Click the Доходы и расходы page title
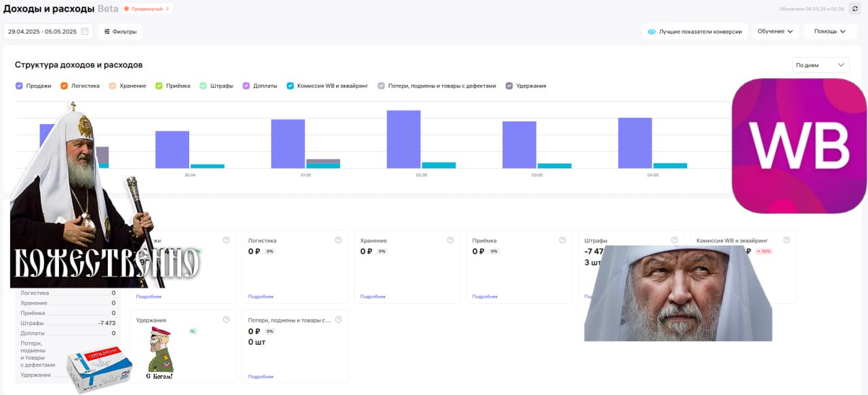Image resolution: width=868 pixels, height=395 pixels. click(49, 9)
